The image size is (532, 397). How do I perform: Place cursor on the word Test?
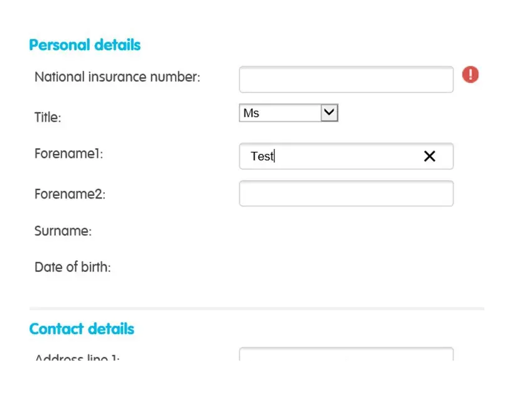click(262, 156)
